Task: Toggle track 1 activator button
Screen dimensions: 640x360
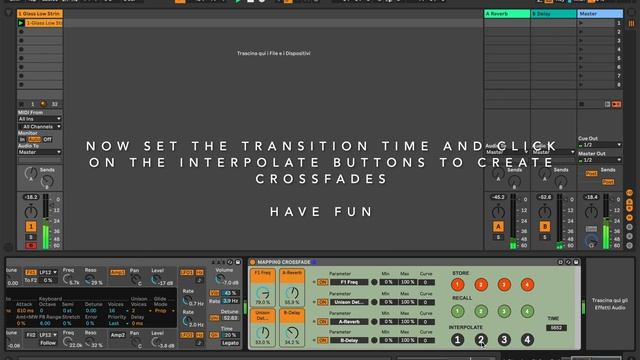Action: 31,227
